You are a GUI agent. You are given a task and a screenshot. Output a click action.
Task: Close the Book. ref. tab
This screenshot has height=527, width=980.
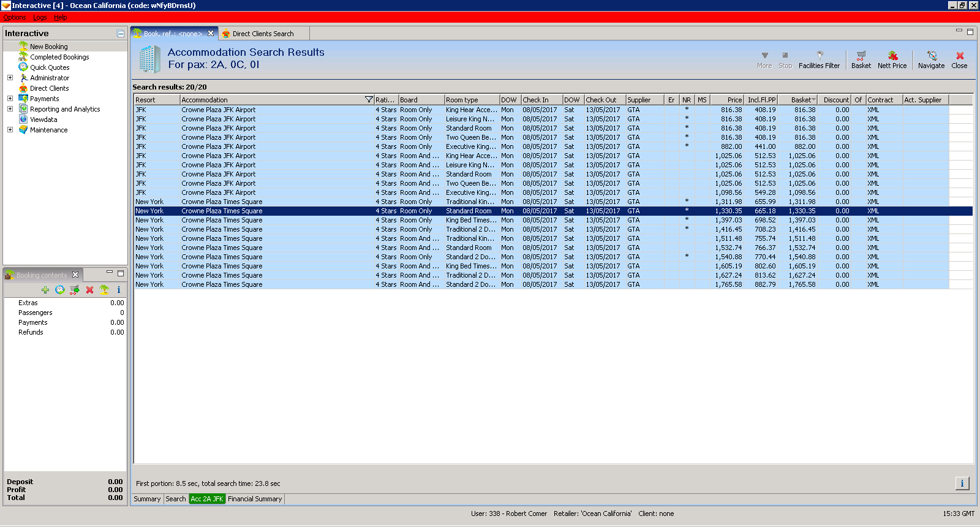211,34
